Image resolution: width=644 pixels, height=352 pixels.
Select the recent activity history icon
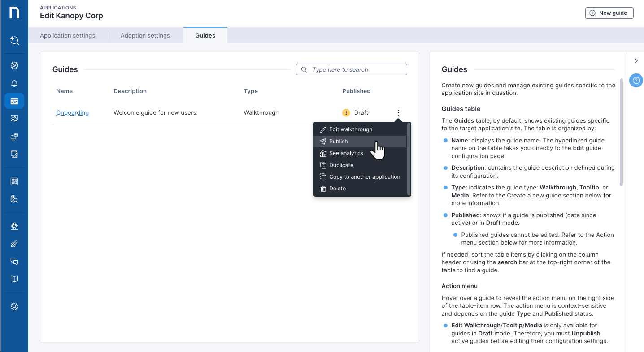14,40
